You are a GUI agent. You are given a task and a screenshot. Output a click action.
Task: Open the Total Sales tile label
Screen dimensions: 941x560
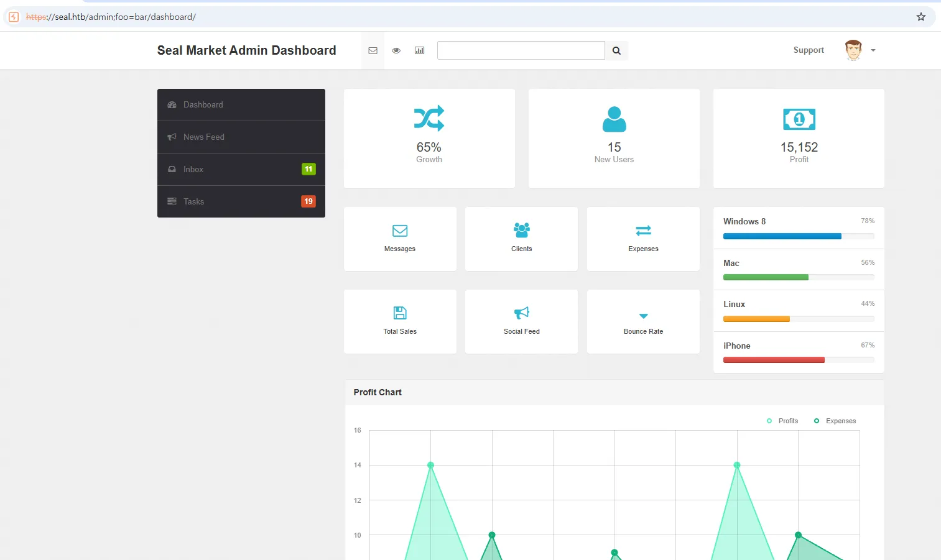(x=400, y=331)
